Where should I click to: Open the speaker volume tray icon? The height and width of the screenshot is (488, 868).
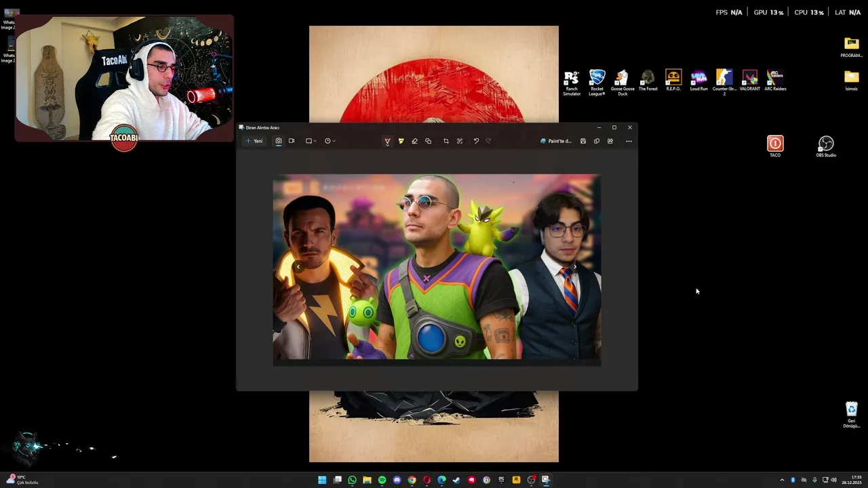(x=833, y=480)
